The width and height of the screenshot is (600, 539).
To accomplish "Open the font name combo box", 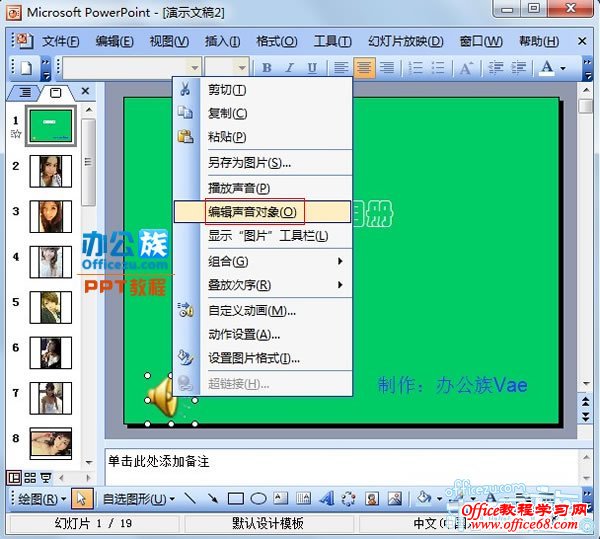I will 132,68.
